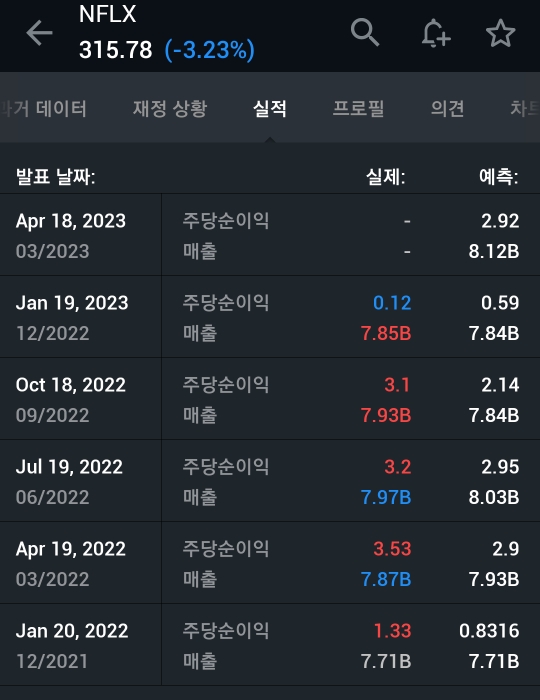540x700 pixels.
Task: Select the Oct 18, 2022 release date
Action: click(x=71, y=385)
